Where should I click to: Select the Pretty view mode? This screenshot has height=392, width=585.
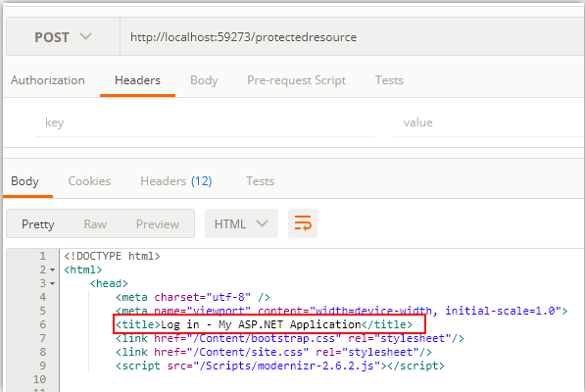click(x=37, y=223)
